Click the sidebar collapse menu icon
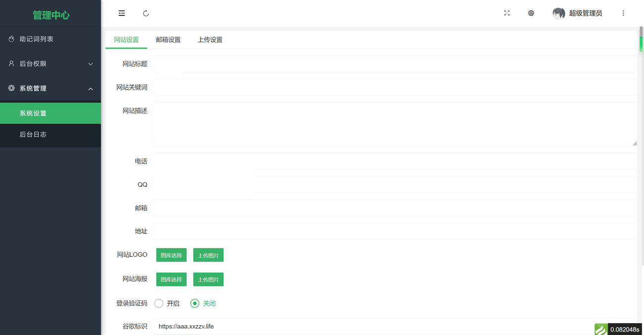 tap(121, 13)
